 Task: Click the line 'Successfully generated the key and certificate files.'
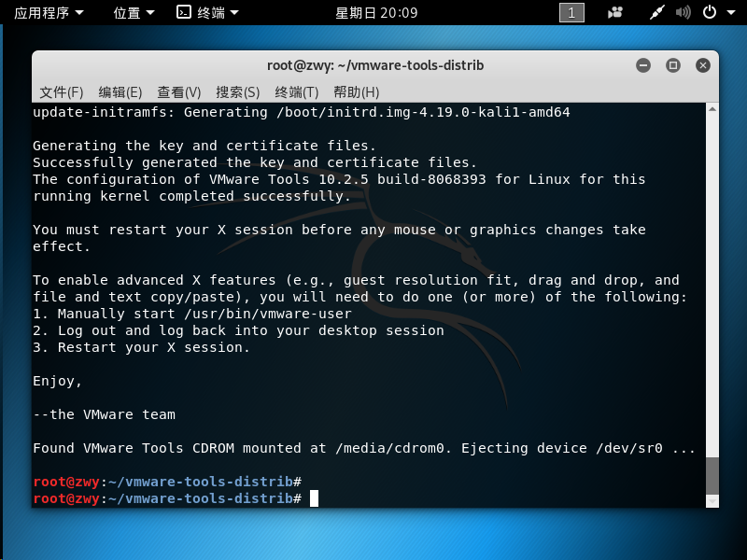pos(255,162)
